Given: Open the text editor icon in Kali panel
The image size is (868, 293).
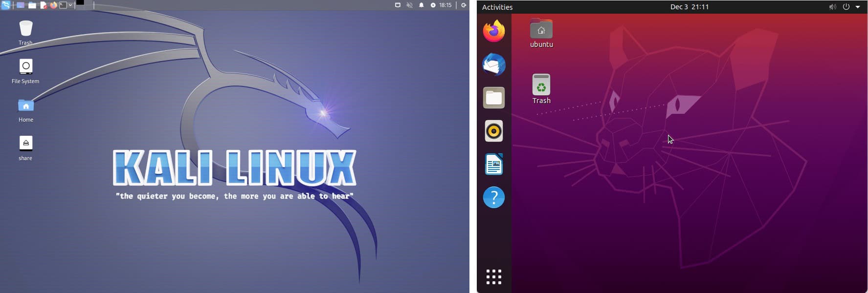Looking at the screenshot, I should point(43,5).
